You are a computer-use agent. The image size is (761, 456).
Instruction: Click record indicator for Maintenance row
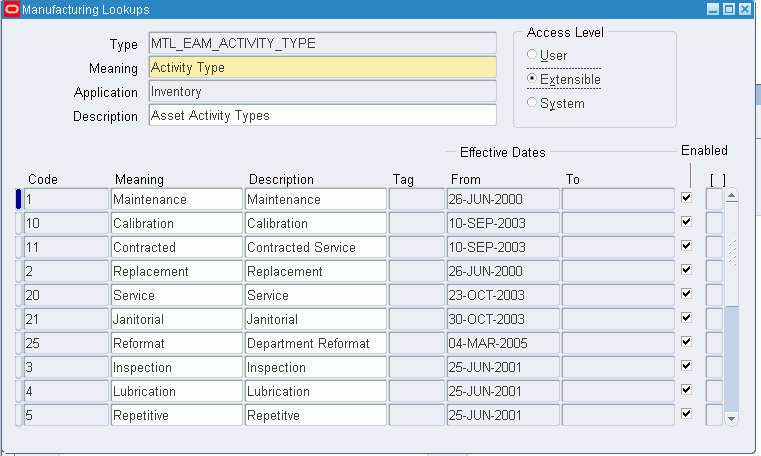coord(18,199)
